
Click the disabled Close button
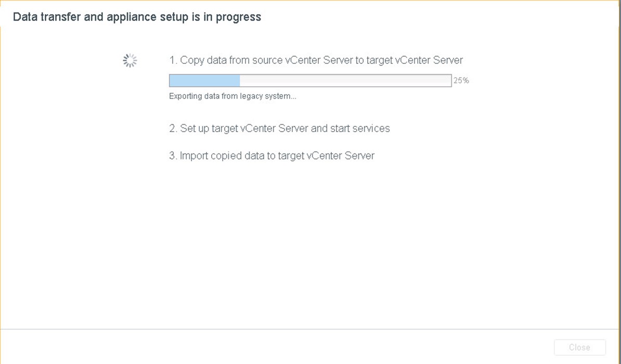(x=580, y=347)
